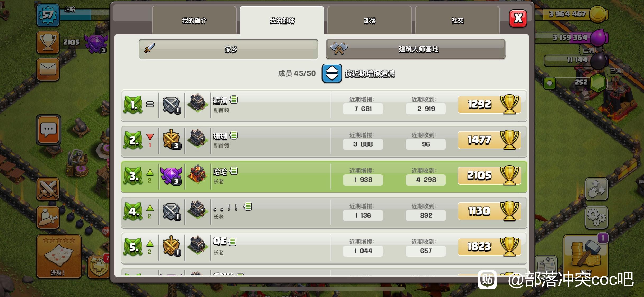Expand member 珊珊 row details
Image resolution: width=644 pixels, height=297 pixels.
tap(324, 141)
